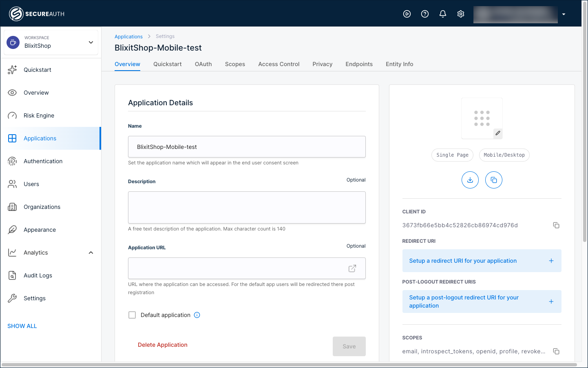Click the Audit Logs document icon
This screenshot has height=368, width=588.
12,275
